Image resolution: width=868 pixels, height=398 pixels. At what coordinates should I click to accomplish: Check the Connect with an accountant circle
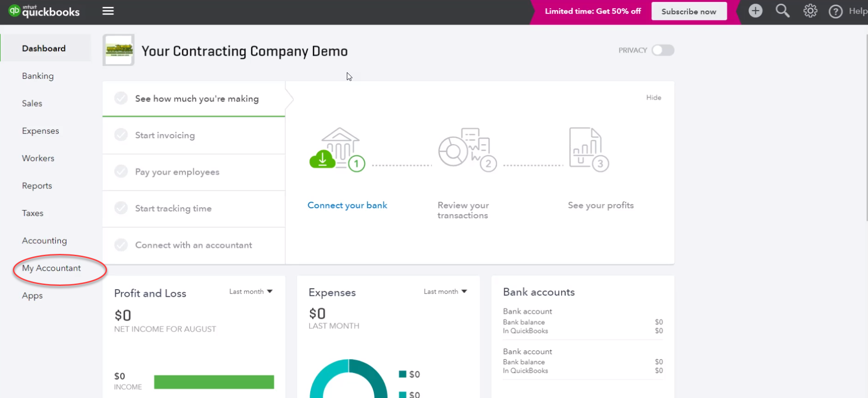(x=121, y=245)
